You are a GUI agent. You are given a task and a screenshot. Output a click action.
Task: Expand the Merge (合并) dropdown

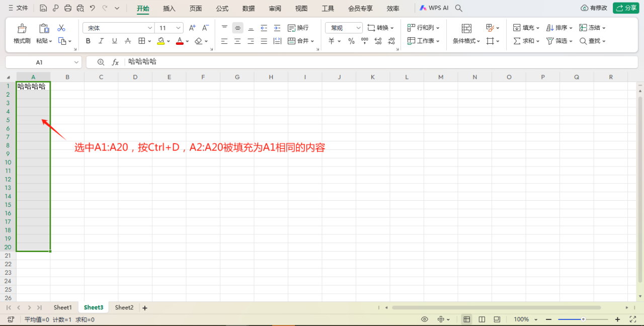(312, 41)
